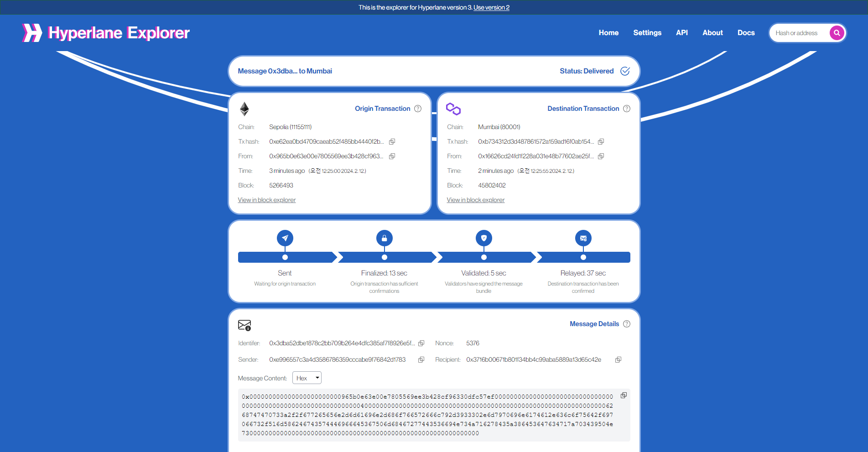Click the Hyperlane logo icon
868x452 pixels.
pyautogui.click(x=32, y=33)
